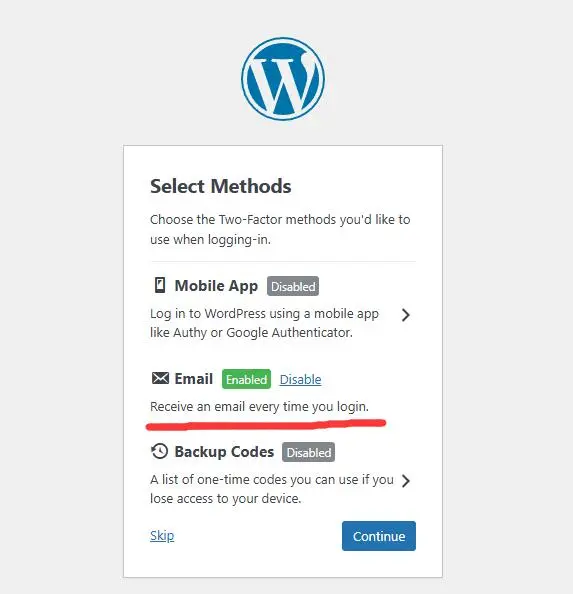The image size is (573, 594).
Task: Select the Backup Codes heading
Action: click(224, 452)
